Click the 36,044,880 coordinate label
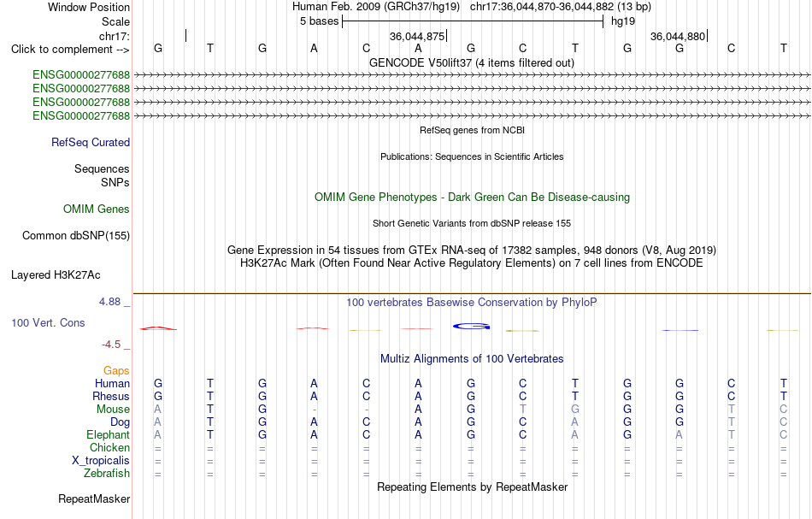 tap(678, 36)
